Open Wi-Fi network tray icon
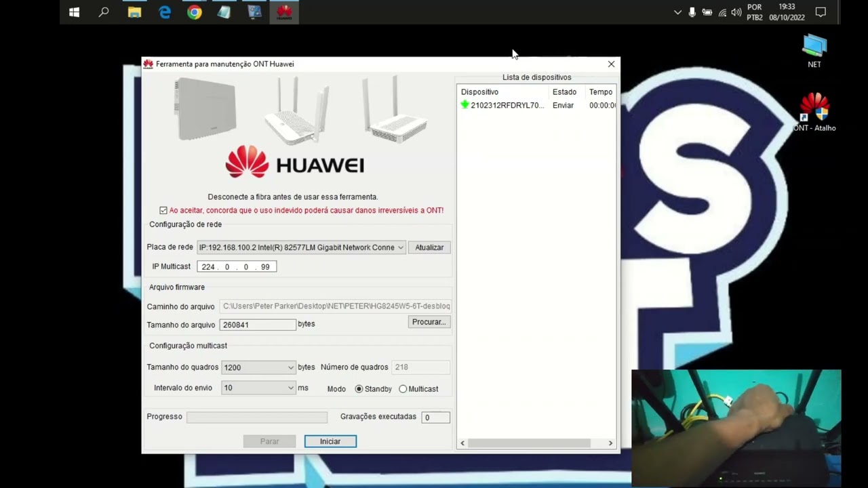Screen dimensions: 868x488 point(722,12)
